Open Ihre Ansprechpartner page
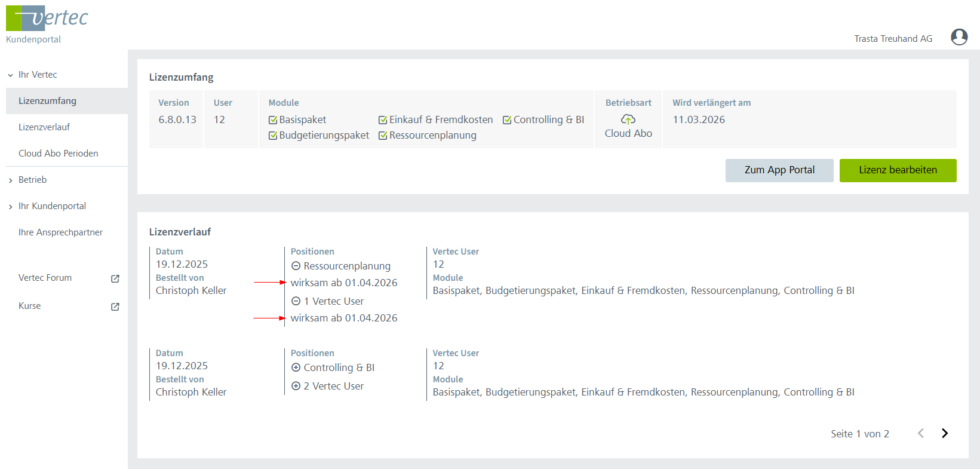Image resolution: width=980 pixels, height=469 pixels. click(60, 232)
